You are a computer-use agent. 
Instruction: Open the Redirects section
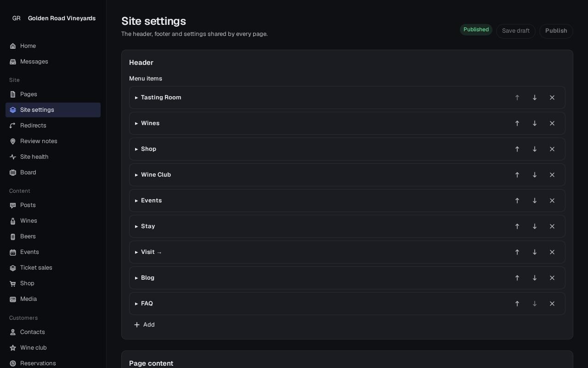[x=53, y=126]
